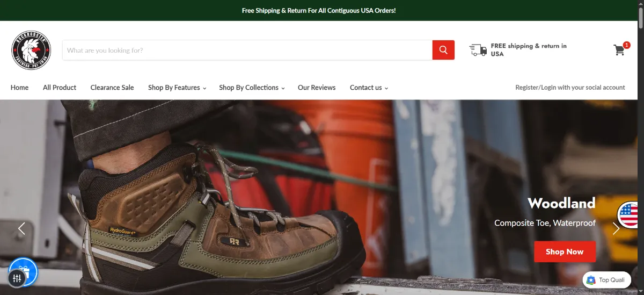This screenshot has height=295, width=644.
Task: Expand Contact us dropdown
Action: (369, 88)
